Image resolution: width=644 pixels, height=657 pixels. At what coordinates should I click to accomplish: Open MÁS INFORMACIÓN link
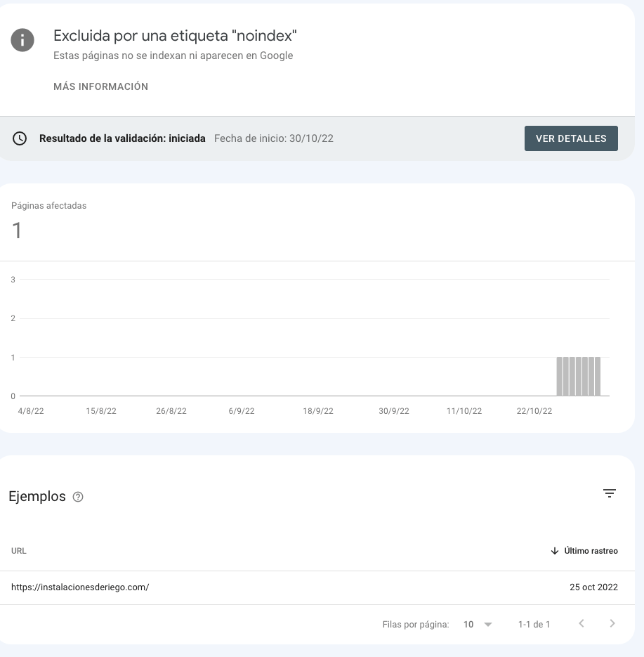(100, 86)
